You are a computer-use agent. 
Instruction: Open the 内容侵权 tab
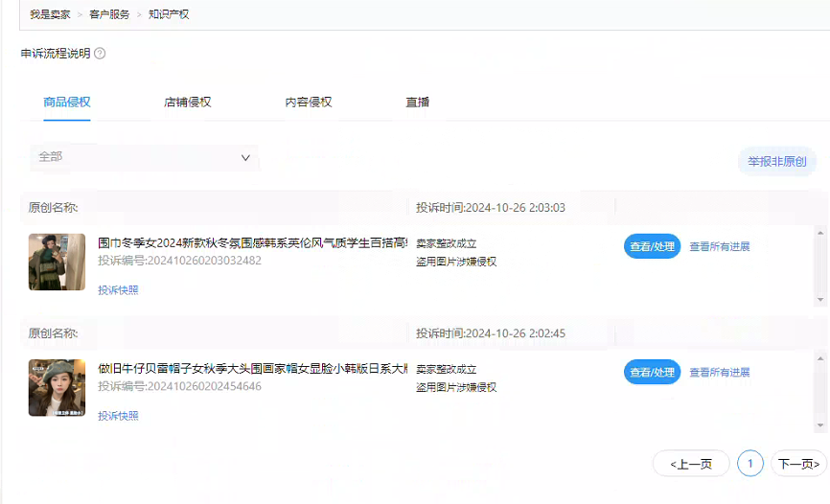309,103
